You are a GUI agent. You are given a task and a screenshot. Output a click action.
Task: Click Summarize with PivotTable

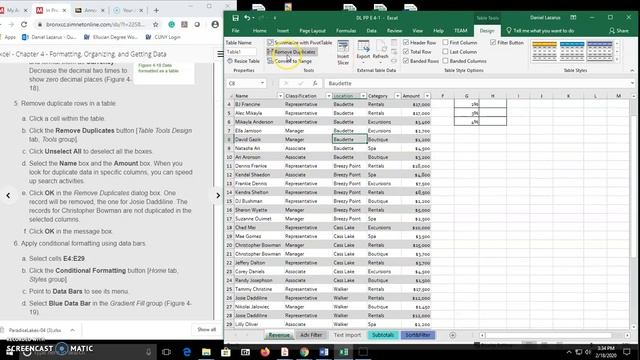300,42
